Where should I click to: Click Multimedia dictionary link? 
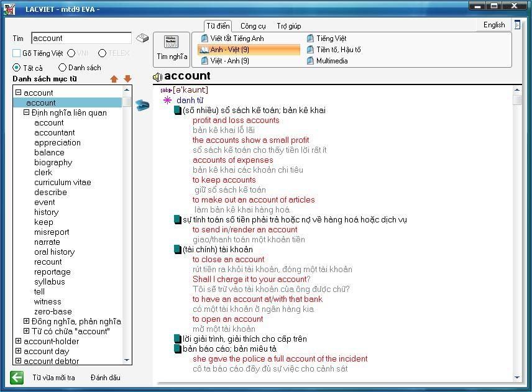pos(332,61)
